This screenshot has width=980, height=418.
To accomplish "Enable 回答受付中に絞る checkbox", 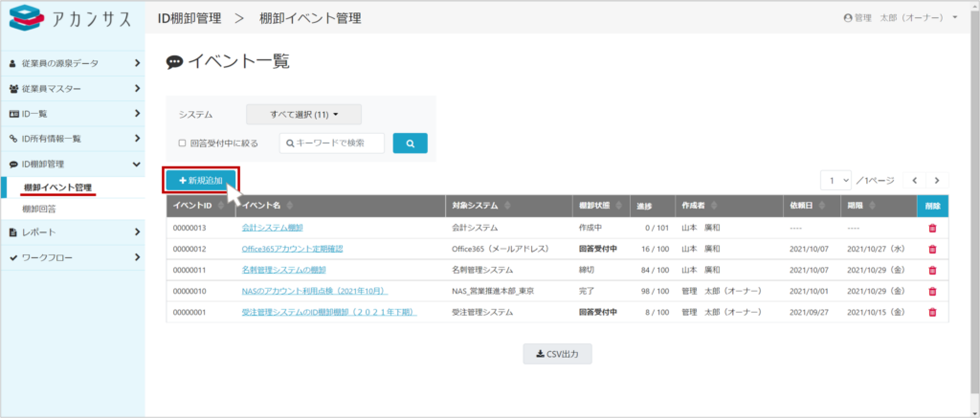I will tap(182, 143).
